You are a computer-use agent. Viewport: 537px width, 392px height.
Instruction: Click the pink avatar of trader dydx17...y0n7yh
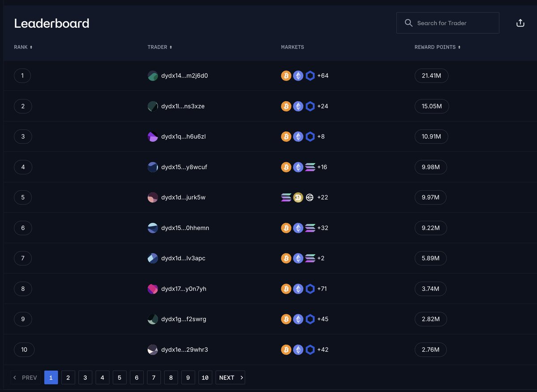tap(153, 289)
